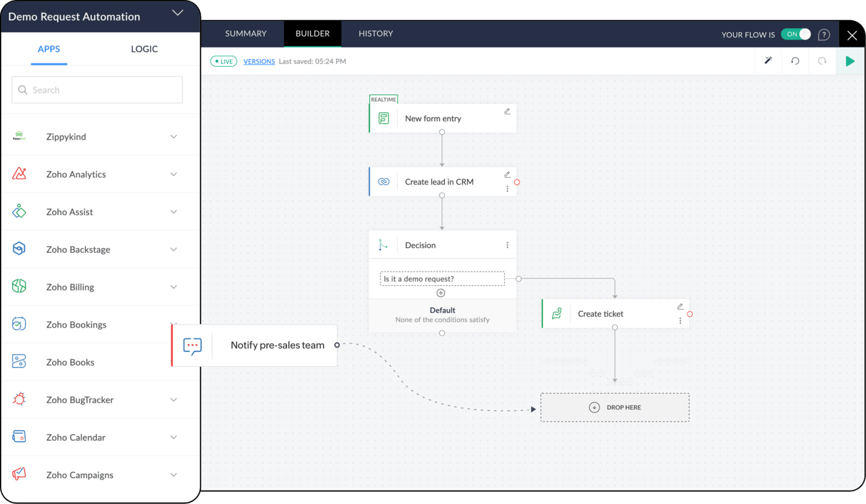Click pencil icon on Create ticket step

680,306
